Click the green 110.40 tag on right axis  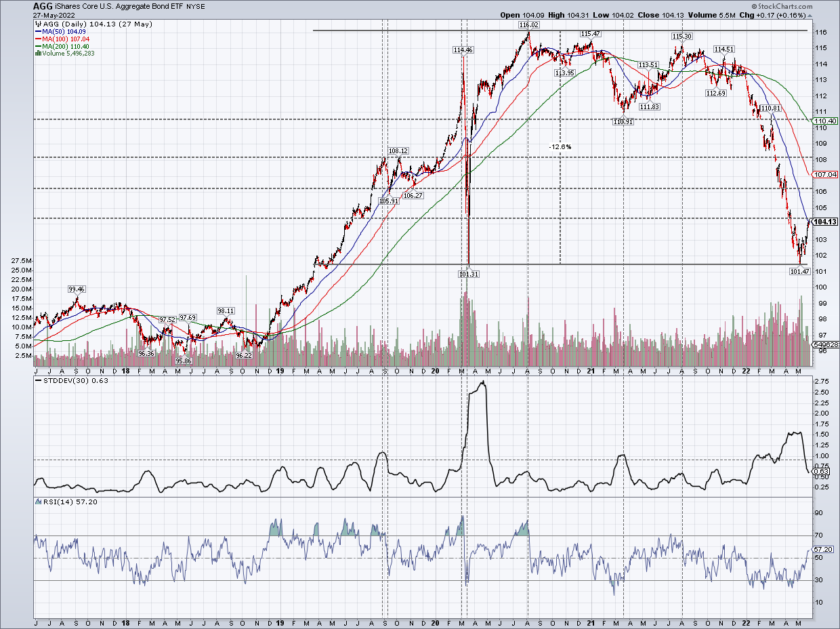click(824, 121)
